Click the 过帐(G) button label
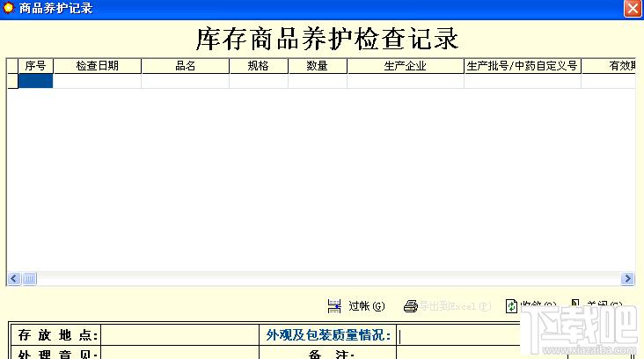 tap(366, 306)
